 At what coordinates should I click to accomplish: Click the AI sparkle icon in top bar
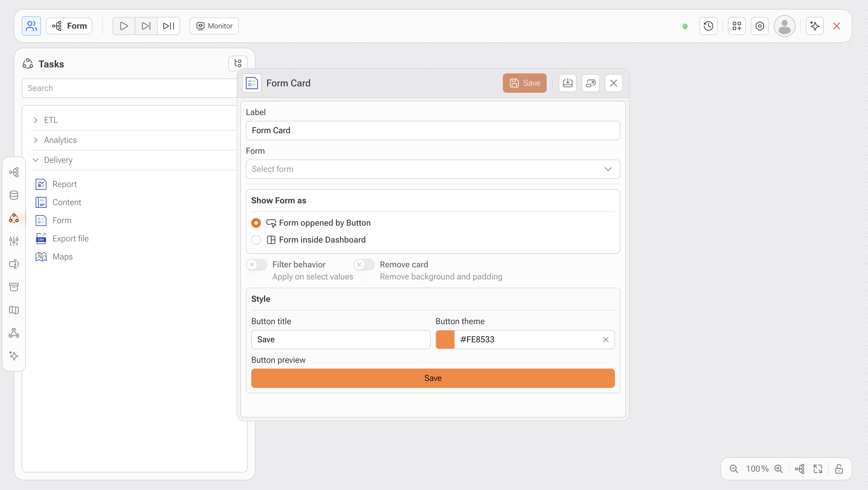(815, 26)
